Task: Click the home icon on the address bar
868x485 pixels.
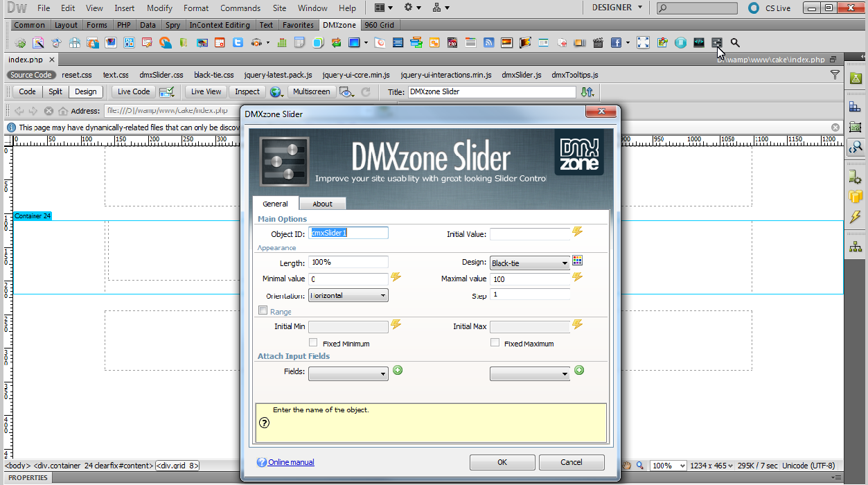Action: coord(63,111)
